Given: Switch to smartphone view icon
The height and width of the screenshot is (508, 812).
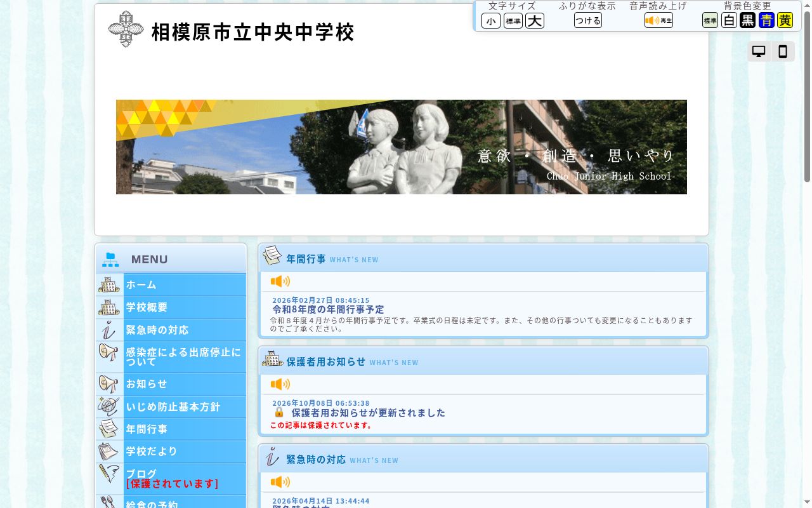Looking at the screenshot, I should tap(783, 52).
